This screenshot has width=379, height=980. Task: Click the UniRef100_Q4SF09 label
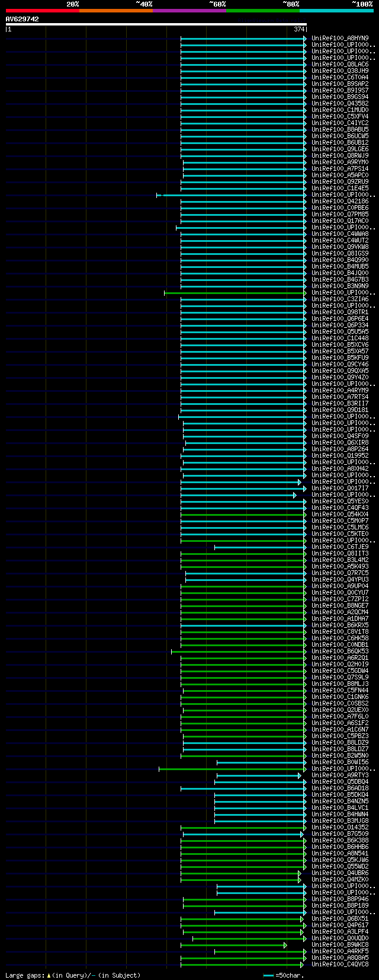[340, 436]
